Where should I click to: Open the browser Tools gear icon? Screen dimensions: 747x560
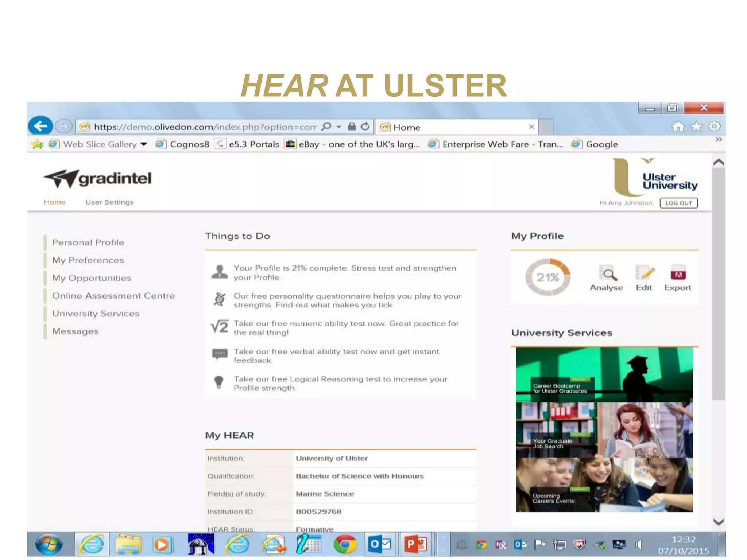714,127
